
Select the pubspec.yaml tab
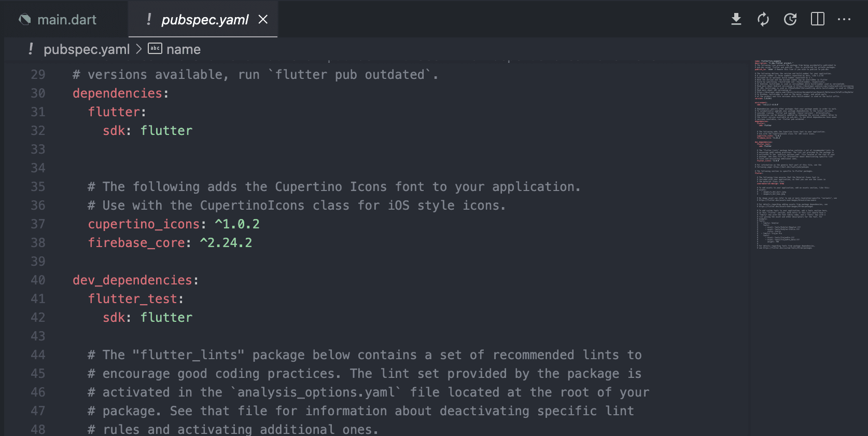(205, 20)
